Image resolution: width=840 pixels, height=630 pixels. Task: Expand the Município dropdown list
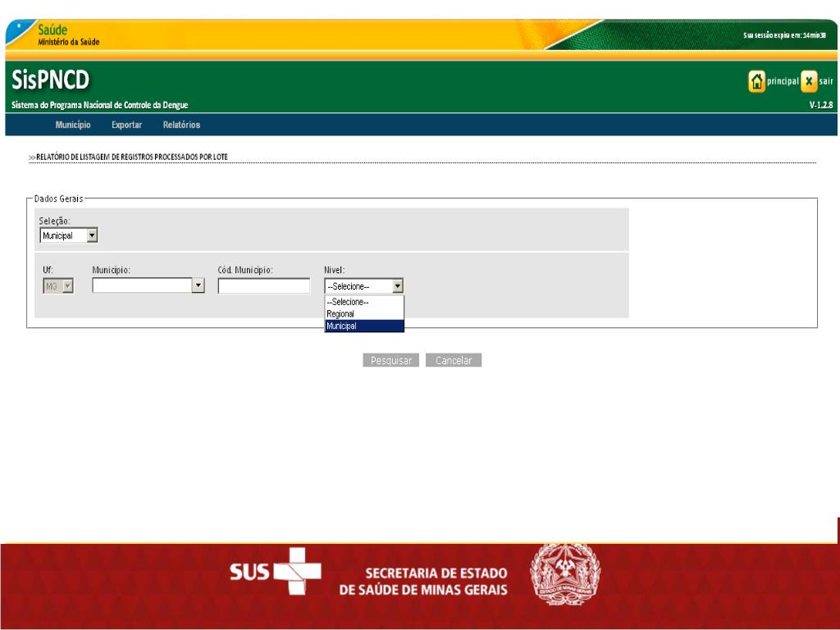[199, 285]
